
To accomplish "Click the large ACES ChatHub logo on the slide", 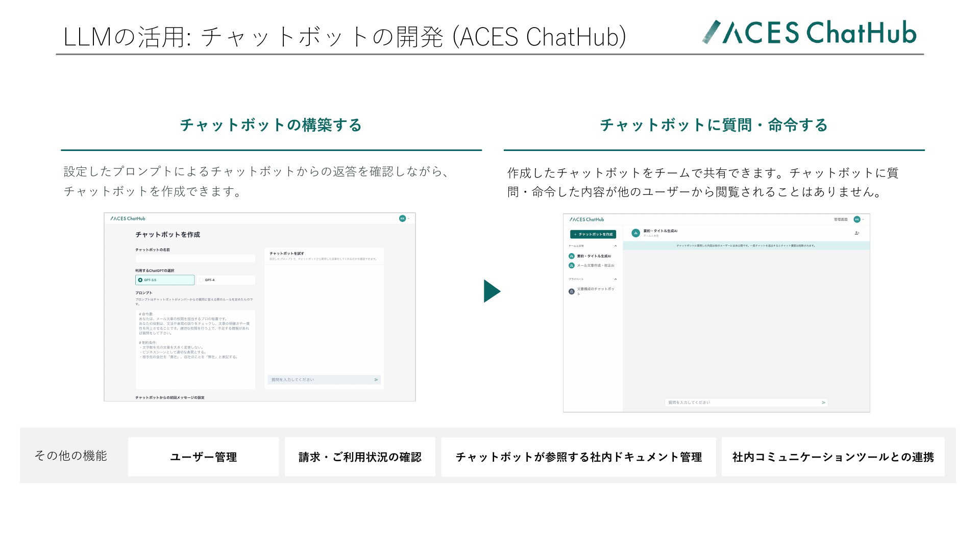I will click(809, 32).
